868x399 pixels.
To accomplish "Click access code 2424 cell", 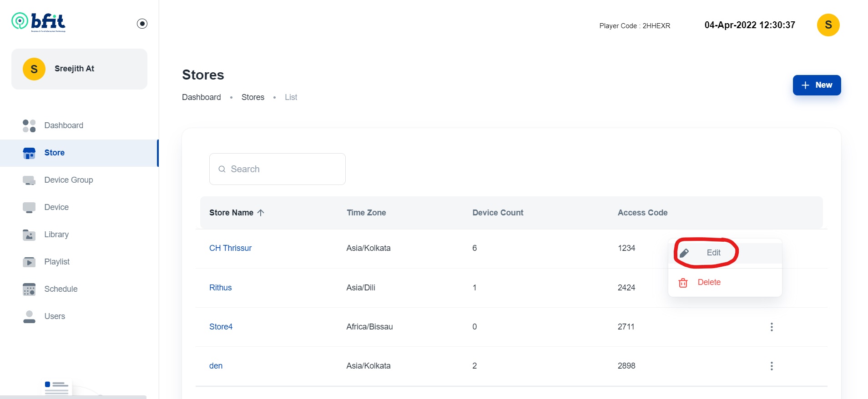I will point(626,288).
